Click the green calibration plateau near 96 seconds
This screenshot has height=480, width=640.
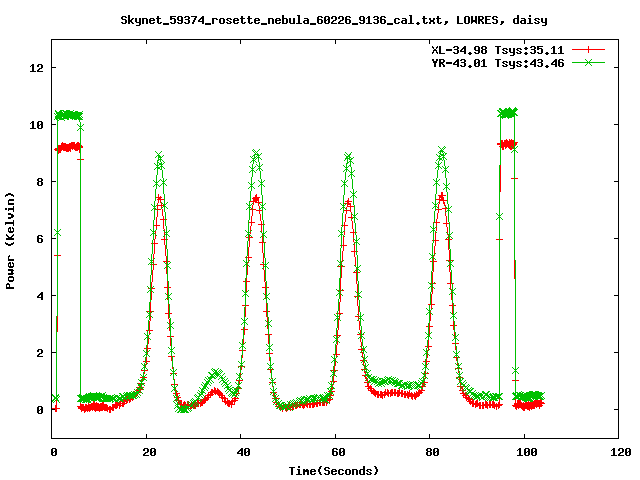[507, 113]
